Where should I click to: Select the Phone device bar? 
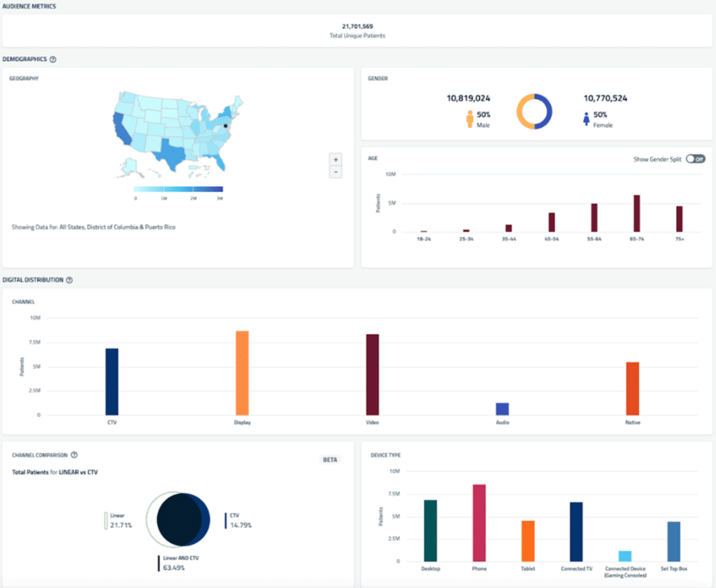(x=480, y=523)
